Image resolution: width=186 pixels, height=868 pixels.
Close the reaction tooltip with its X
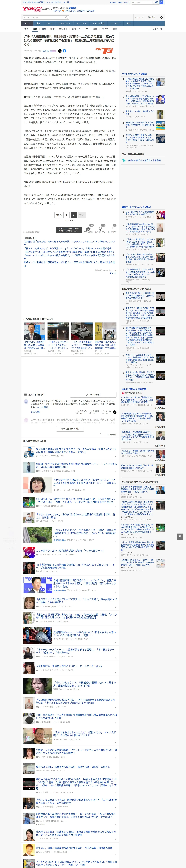80,228
